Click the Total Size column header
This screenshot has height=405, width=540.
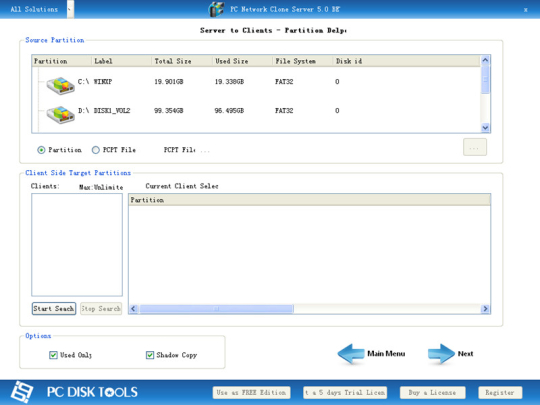coord(182,61)
